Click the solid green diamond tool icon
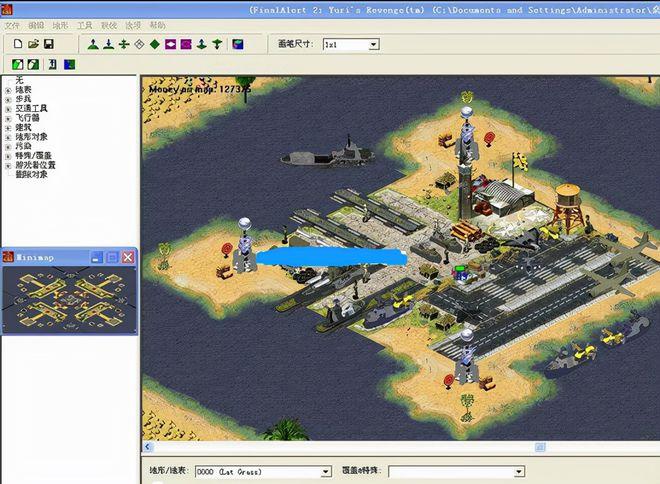 pos(154,44)
